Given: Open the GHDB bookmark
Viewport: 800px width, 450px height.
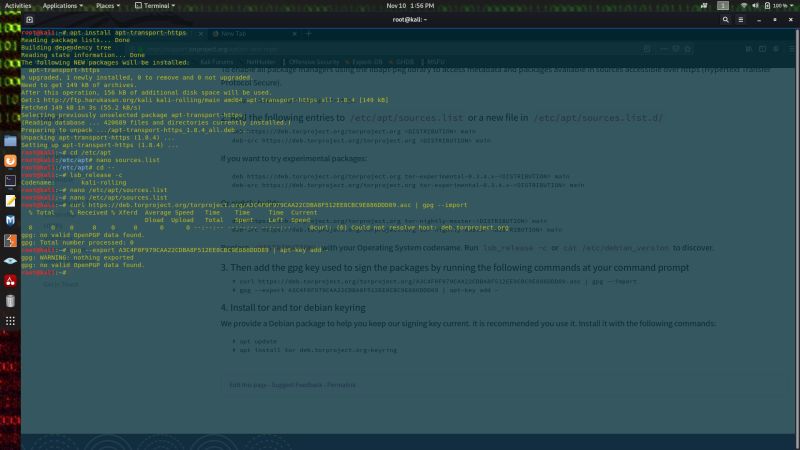Looking at the screenshot, I should (402, 62).
